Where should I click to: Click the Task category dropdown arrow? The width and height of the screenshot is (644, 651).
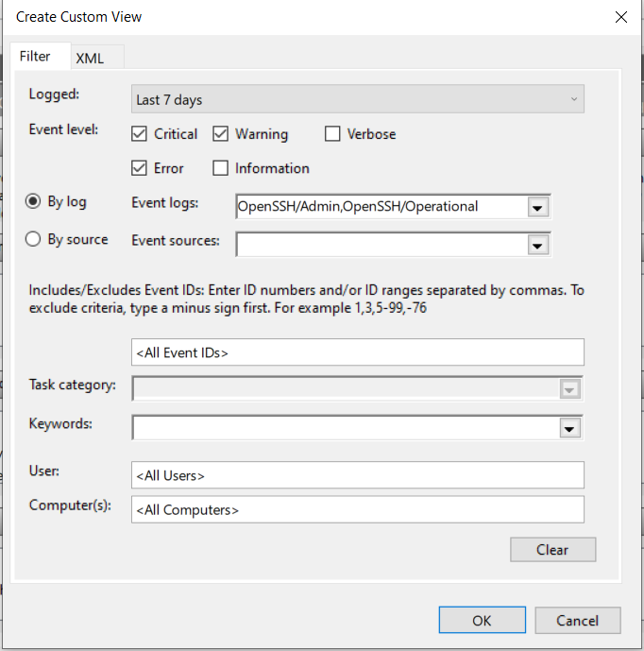(569, 389)
